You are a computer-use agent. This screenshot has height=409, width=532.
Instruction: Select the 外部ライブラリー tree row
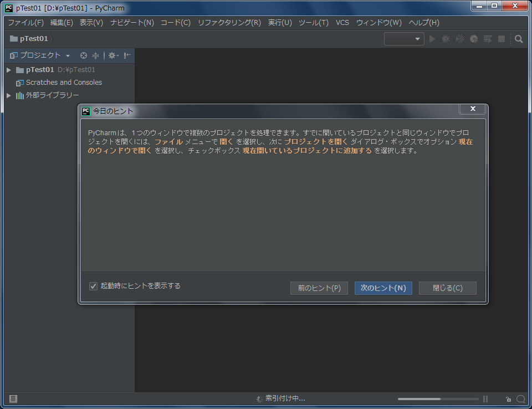(69, 95)
